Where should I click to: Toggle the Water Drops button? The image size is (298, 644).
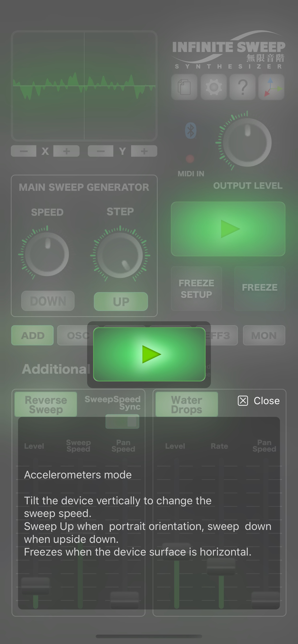click(x=187, y=404)
